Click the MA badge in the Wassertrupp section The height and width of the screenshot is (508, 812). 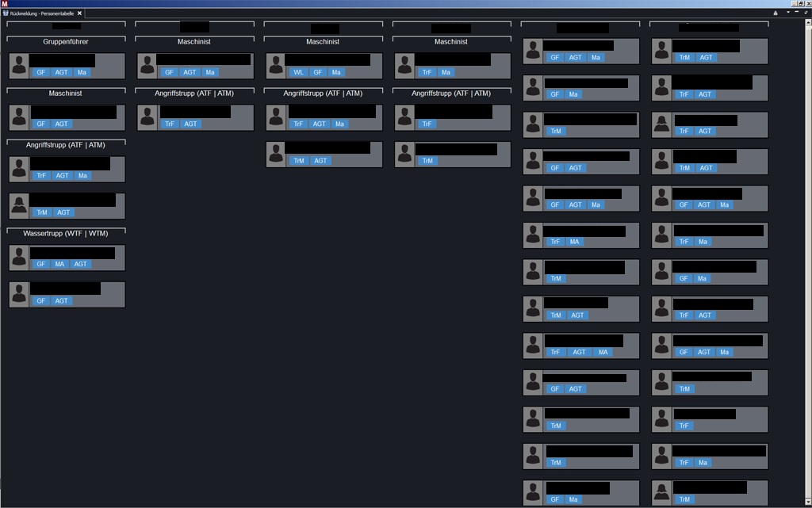click(x=59, y=264)
